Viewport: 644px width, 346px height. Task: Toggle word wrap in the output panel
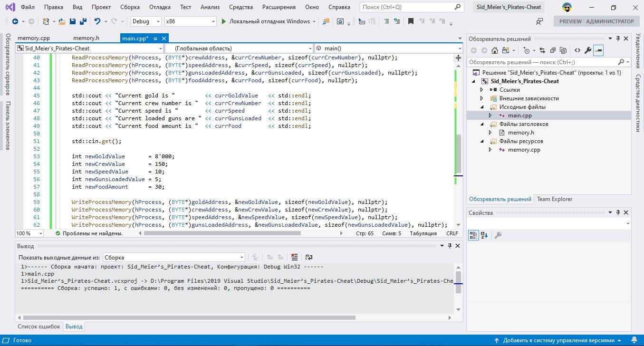pos(309,257)
